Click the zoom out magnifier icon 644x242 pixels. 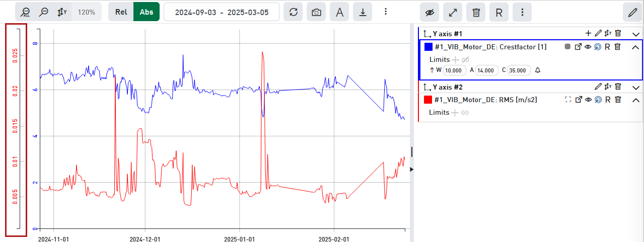click(44, 12)
